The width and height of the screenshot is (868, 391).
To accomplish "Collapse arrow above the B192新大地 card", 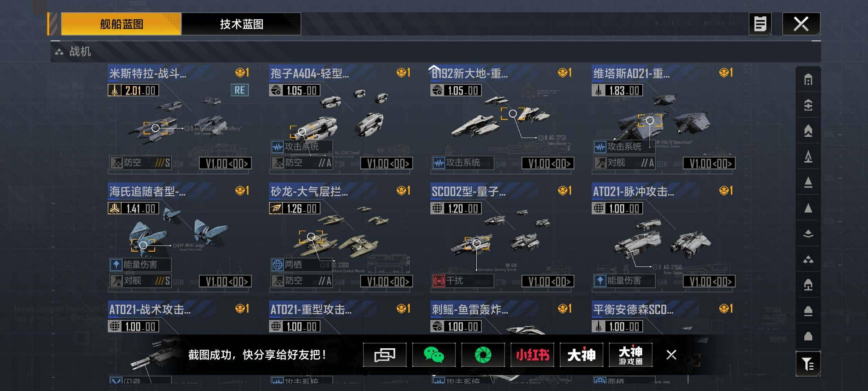I will 434,68.
